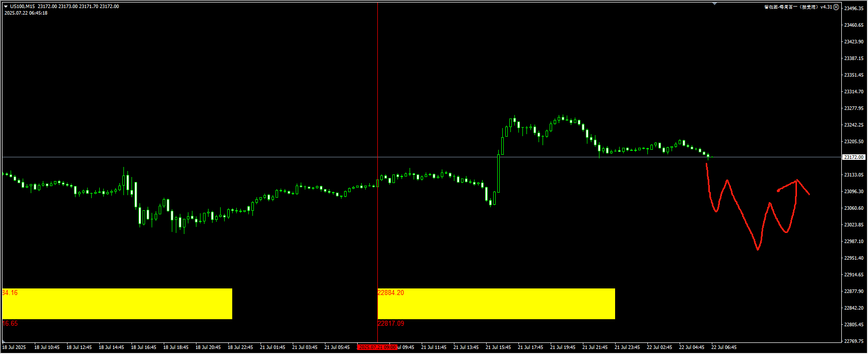
Task: Click the 23133.05 price scale value
Action: (x=854, y=175)
